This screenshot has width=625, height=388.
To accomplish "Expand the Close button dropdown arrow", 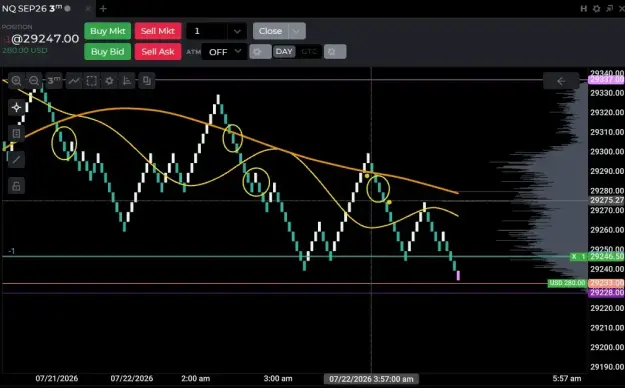I will [x=297, y=31].
